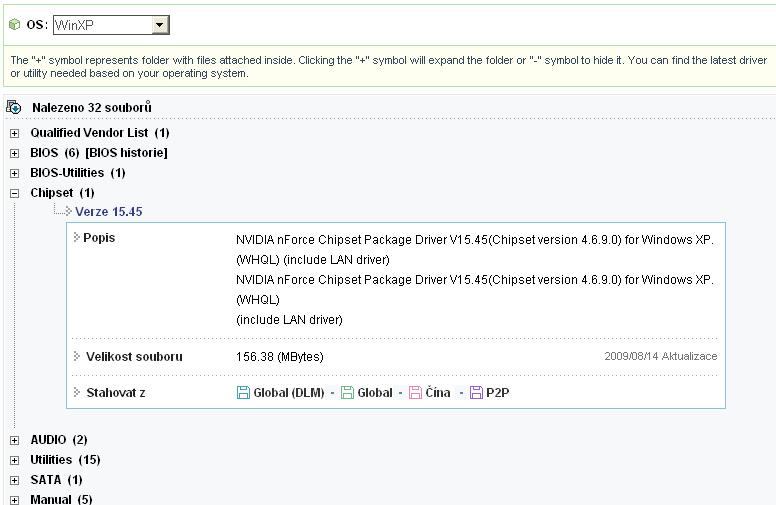Click the purple P2P download disk icon
The width and height of the screenshot is (776, 505).
pos(476,393)
